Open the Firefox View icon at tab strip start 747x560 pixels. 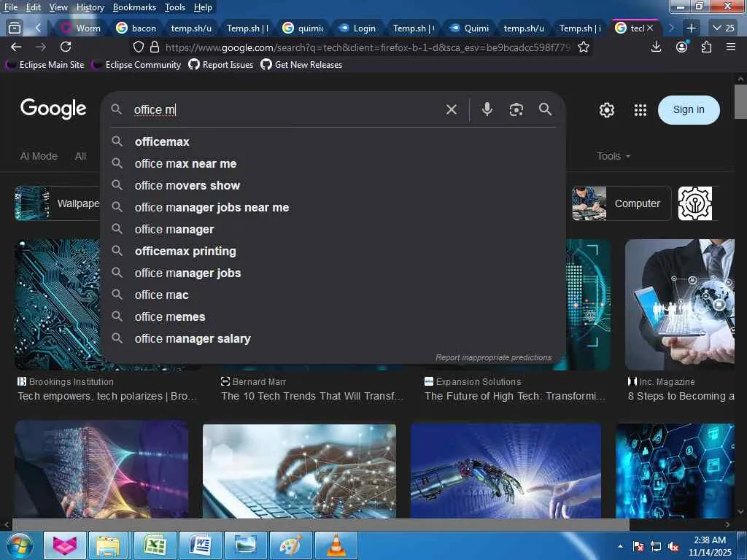15,28
